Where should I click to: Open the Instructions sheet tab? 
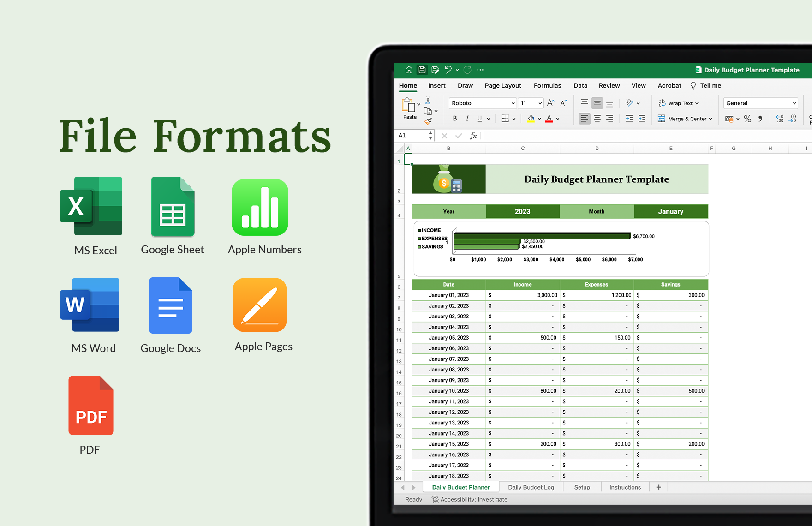625,487
